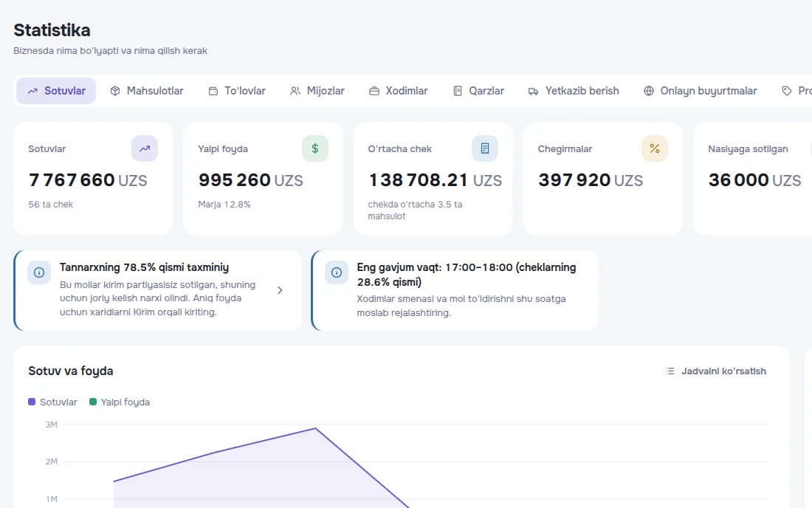
Task: Click the people icon beside Mijozlar
Action: click(x=295, y=91)
